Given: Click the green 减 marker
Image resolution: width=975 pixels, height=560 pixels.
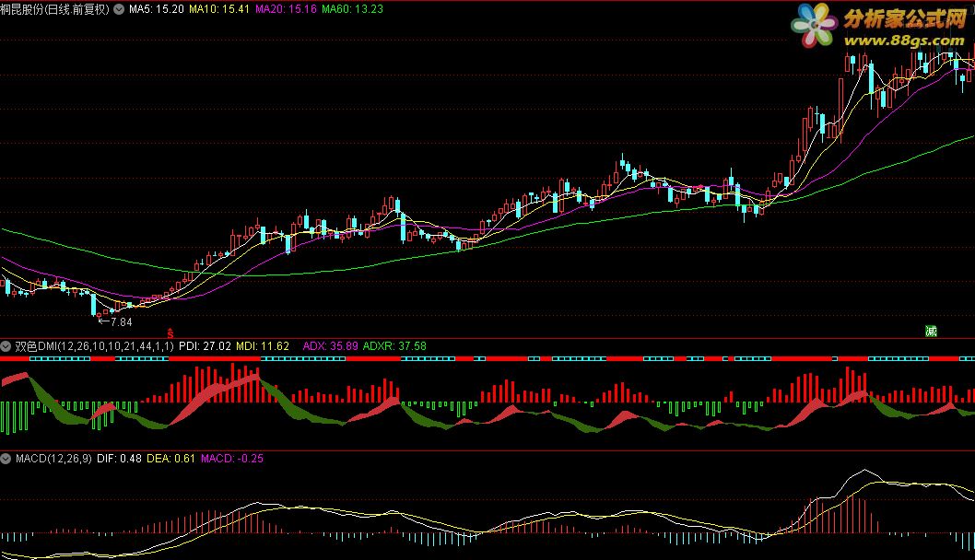Looking at the screenshot, I should click(x=931, y=332).
